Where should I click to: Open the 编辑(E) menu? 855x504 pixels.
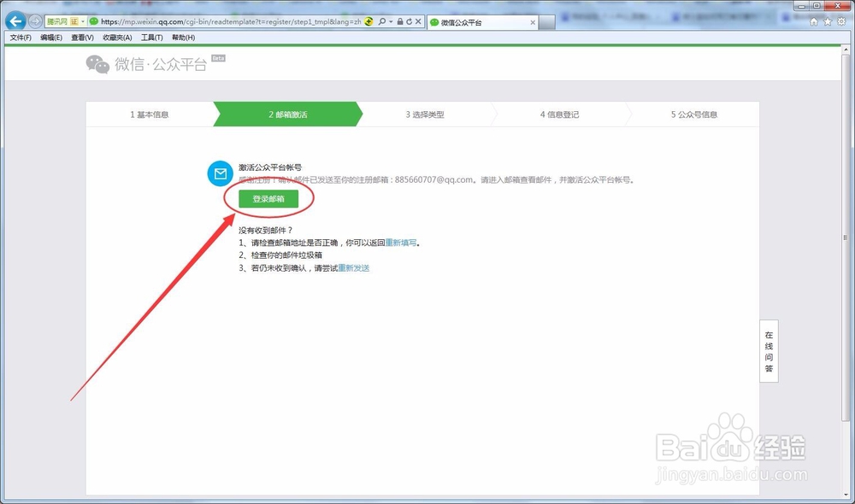coord(51,38)
